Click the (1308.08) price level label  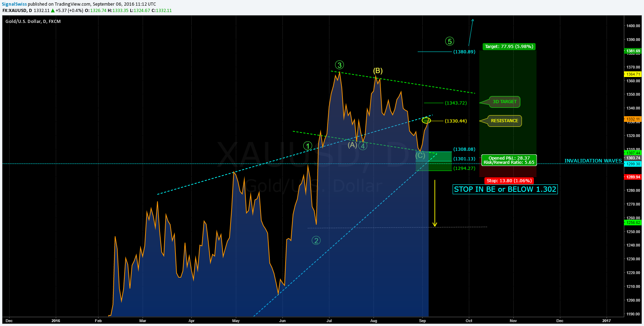click(464, 149)
